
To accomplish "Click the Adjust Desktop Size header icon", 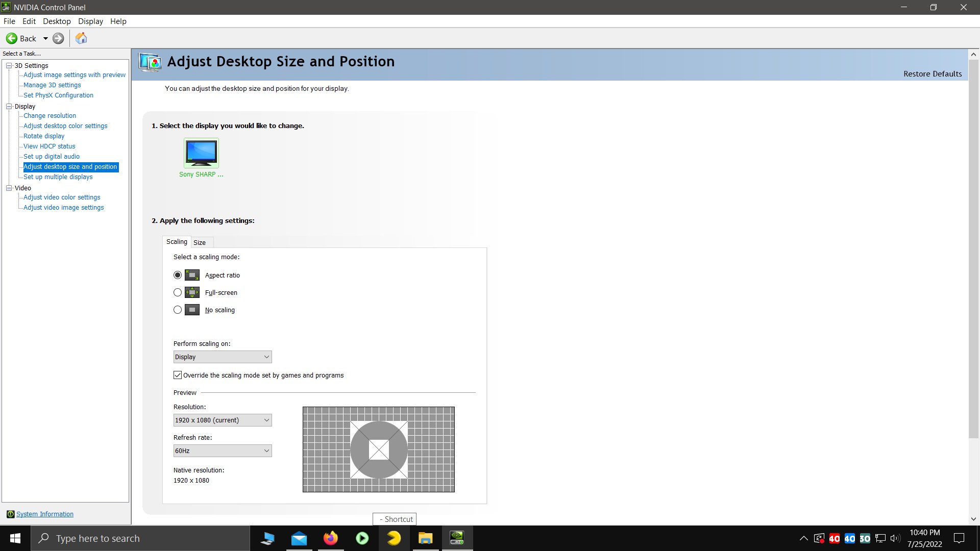I will pos(150,62).
